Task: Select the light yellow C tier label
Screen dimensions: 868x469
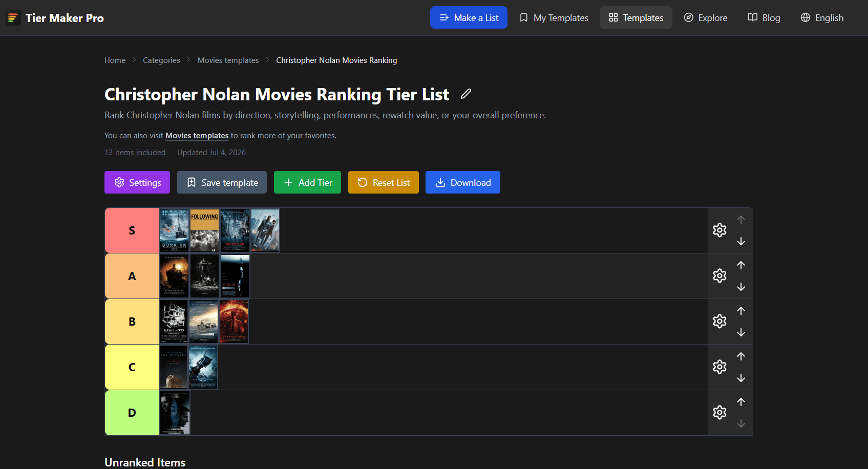Action: point(132,367)
